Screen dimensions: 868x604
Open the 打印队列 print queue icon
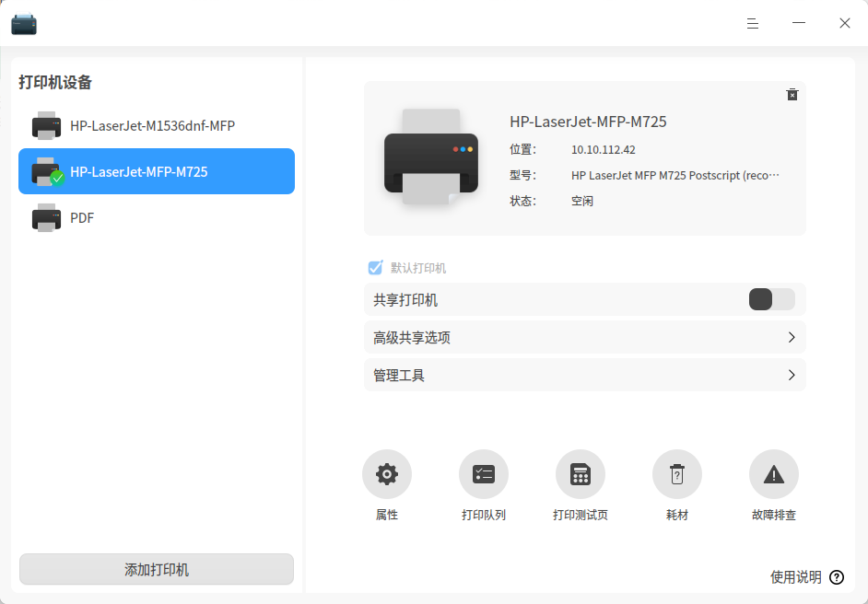tap(483, 474)
